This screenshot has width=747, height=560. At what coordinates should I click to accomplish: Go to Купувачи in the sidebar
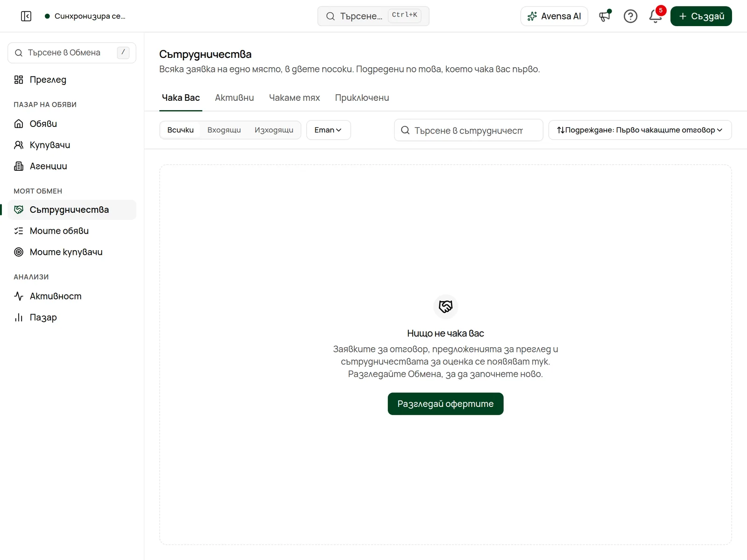coord(72,145)
